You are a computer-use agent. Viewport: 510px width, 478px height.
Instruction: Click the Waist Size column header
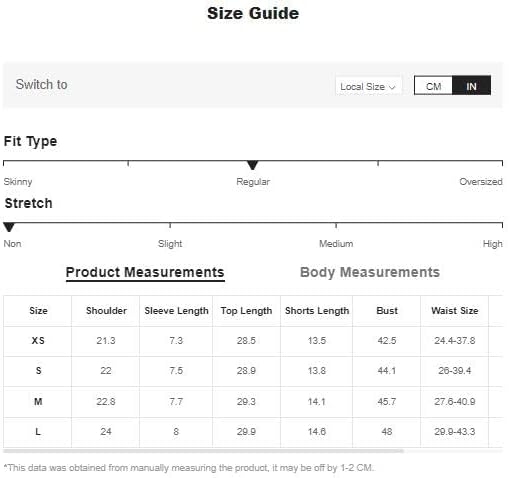click(455, 311)
